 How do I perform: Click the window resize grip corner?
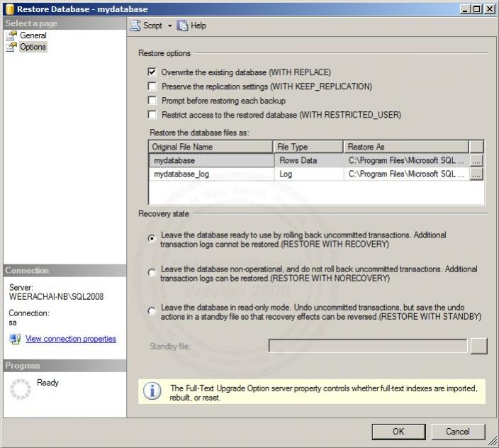coord(493,442)
